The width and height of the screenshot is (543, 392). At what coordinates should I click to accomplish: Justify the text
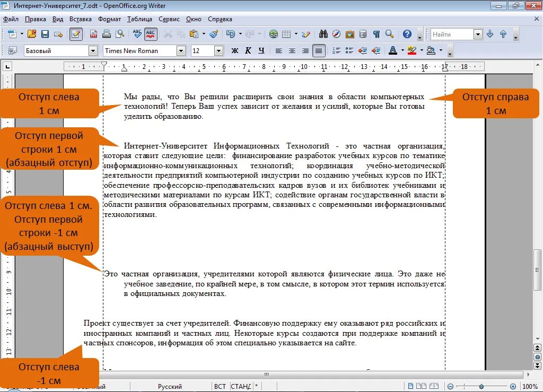[319, 51]
